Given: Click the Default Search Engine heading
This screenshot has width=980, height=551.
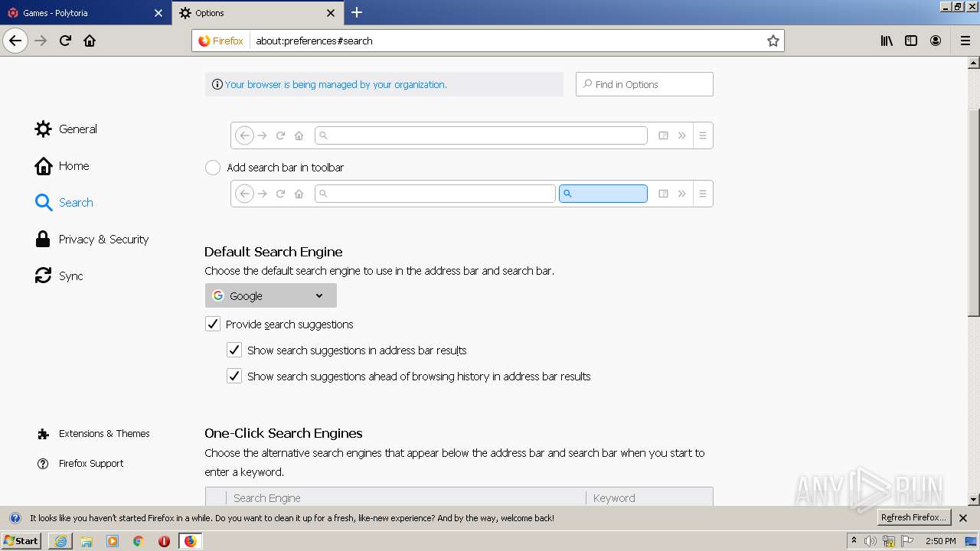Looking at the screenshot, I should (273, 252).
